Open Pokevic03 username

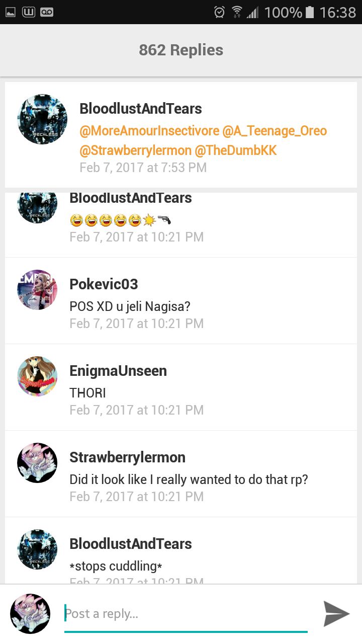104,284
